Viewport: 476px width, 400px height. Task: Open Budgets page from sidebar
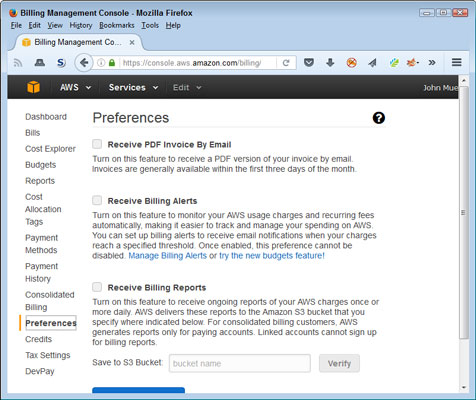click(41, 165)
